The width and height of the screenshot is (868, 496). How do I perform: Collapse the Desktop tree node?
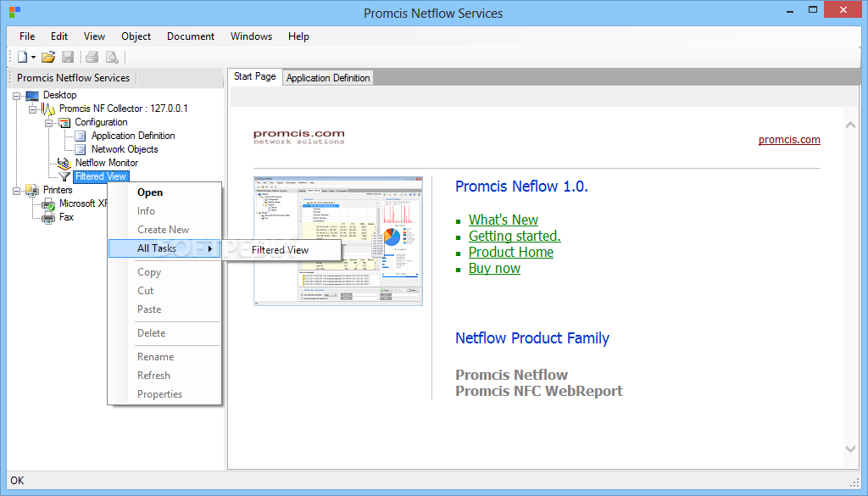[17, 96]
